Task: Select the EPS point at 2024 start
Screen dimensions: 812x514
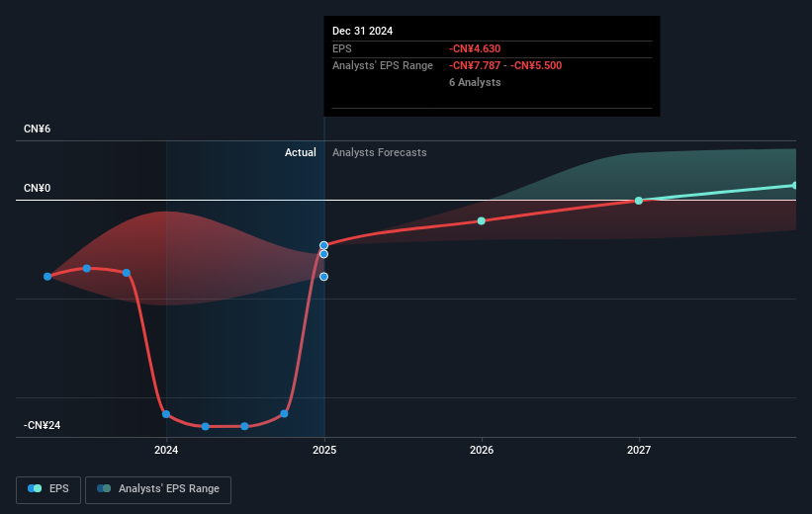Action: tap(166, 414)
